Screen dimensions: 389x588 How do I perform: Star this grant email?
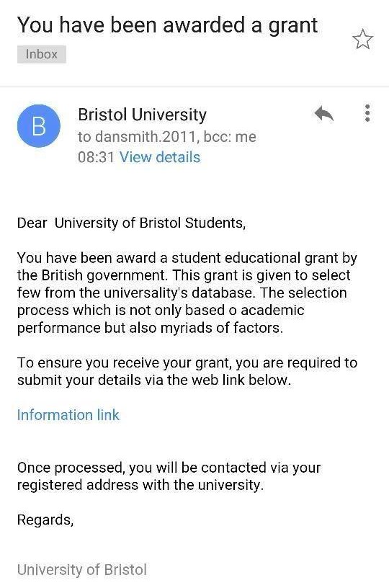[363, 40]
